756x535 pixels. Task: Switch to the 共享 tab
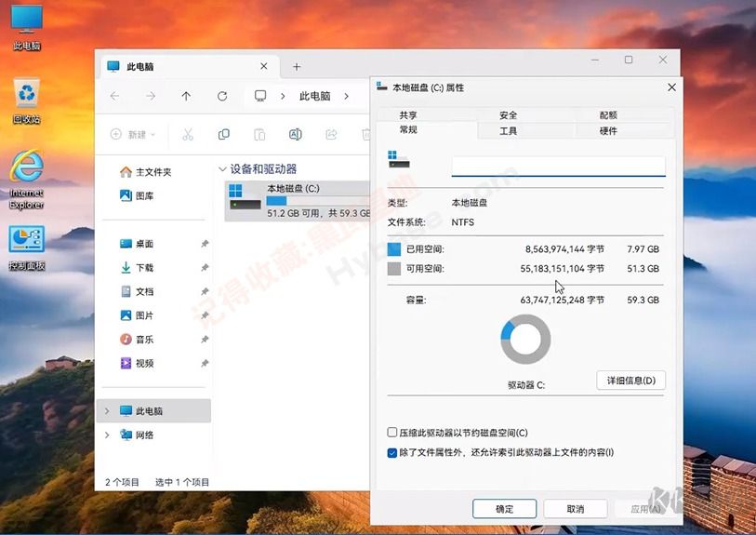point(408,114)
